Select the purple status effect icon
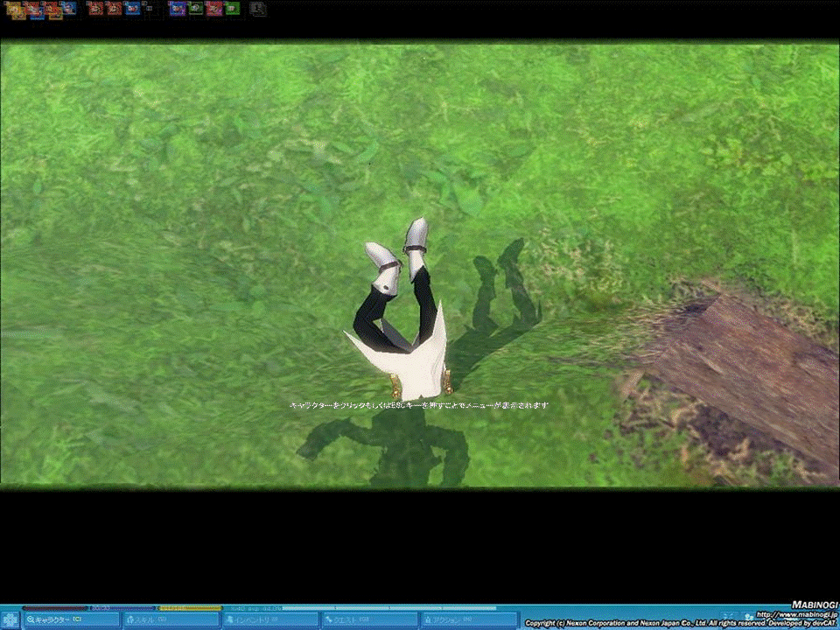This screenshot has height=630, width=840. 178,9
